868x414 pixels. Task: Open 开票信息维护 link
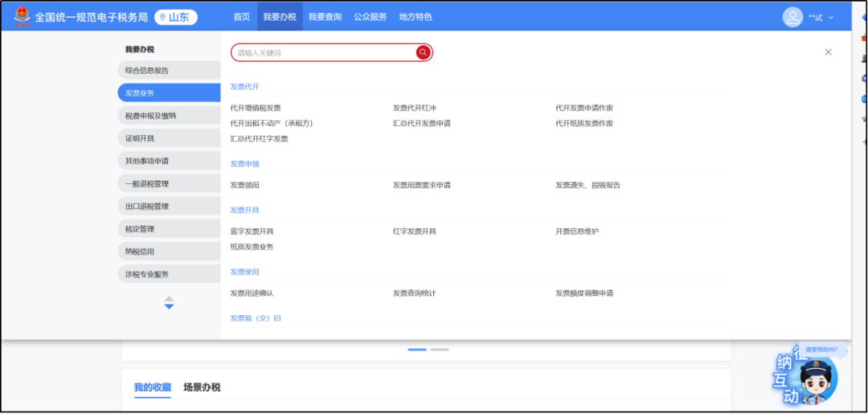click(x=577, y=232)
